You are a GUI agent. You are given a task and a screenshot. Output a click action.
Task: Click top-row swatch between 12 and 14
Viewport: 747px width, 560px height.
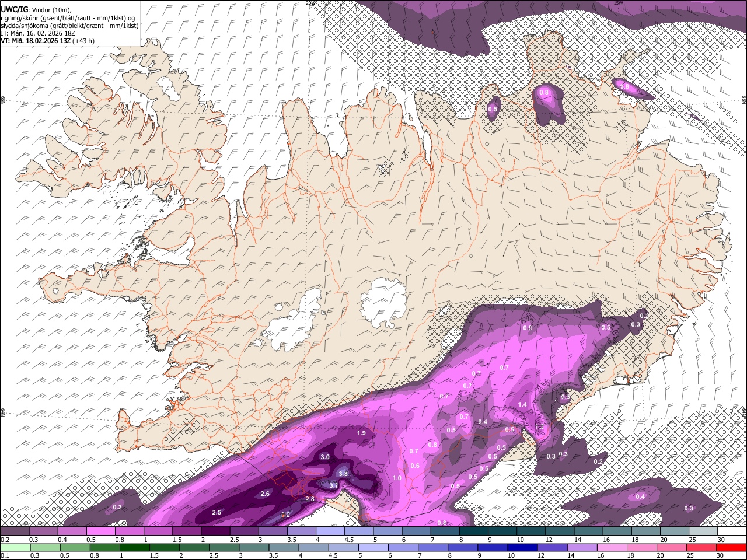click(559, 531)
